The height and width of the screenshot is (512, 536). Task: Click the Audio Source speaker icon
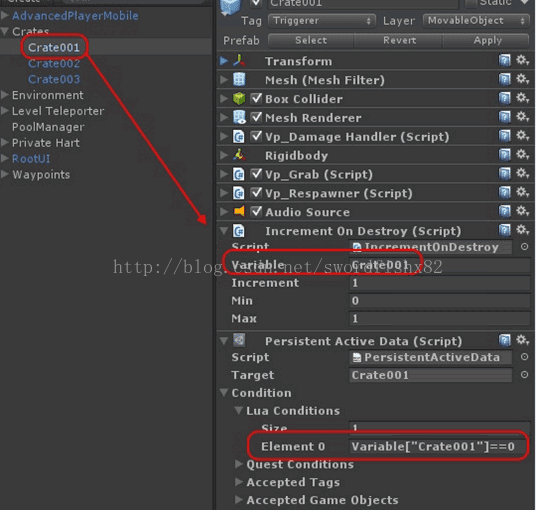pos(239,211)
